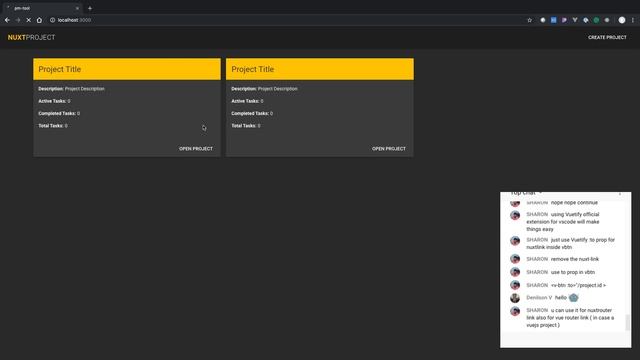Image resolution: width=640 pixels, height=360 pixels.
Task: Click the Denilson V username in chat
Action: click(x=539, y=298)
